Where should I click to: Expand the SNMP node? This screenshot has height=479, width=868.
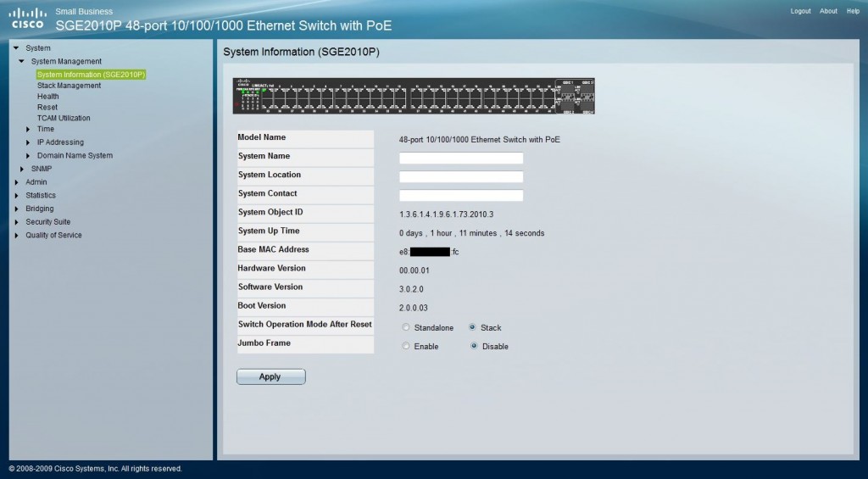(22, 169)
